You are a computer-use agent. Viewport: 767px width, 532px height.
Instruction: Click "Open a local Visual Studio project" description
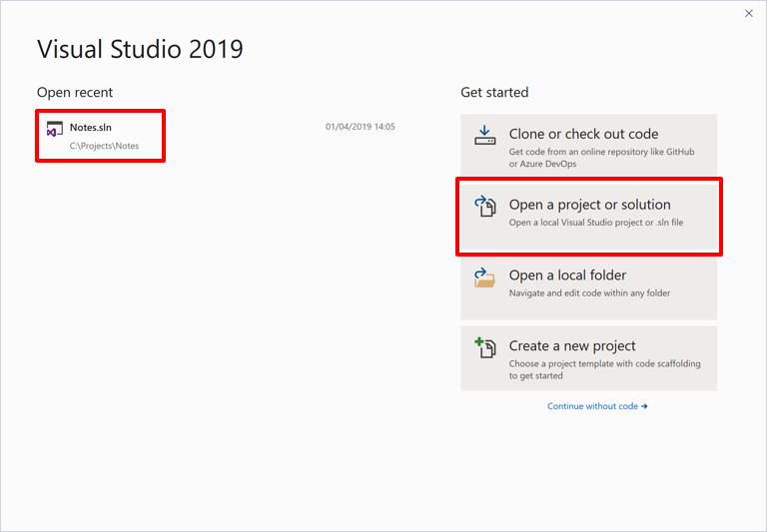click(596, 223)
